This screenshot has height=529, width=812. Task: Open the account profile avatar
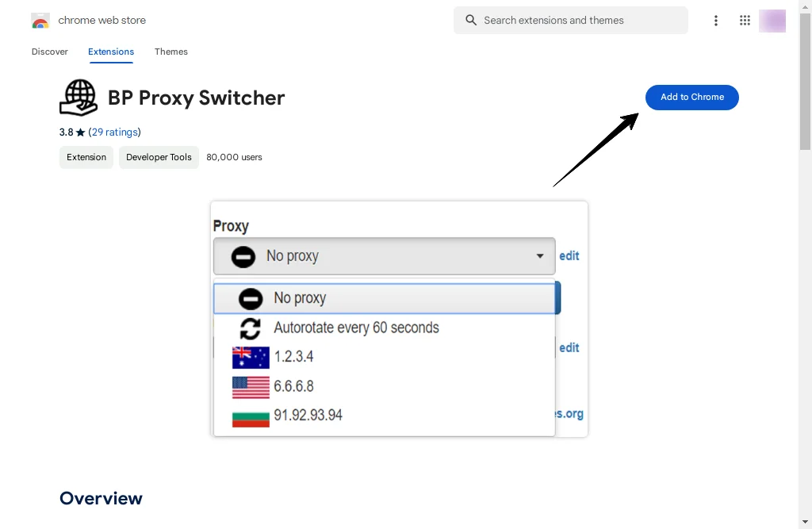[772, 21]
